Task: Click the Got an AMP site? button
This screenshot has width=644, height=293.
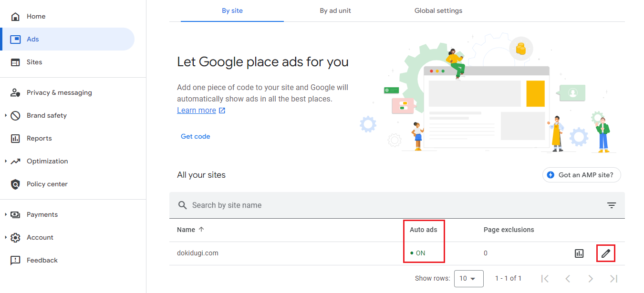Action: pyautogui.click(x=582, y=175)
